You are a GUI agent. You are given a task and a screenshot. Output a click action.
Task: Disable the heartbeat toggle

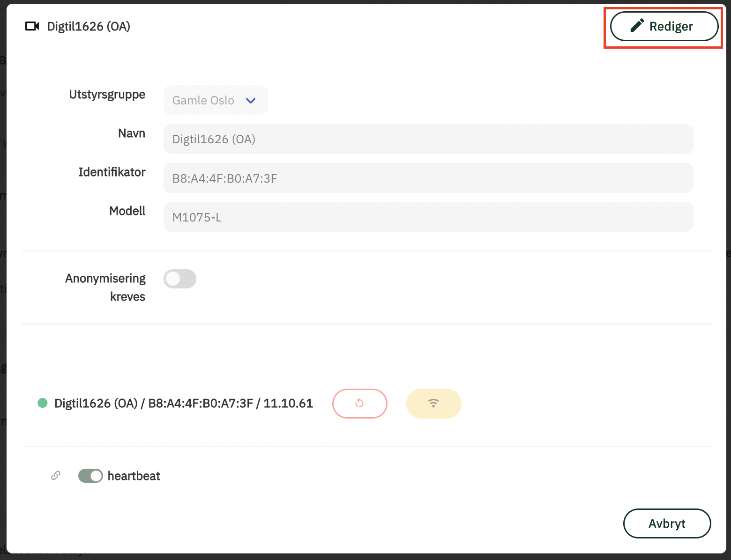point(90,476)
